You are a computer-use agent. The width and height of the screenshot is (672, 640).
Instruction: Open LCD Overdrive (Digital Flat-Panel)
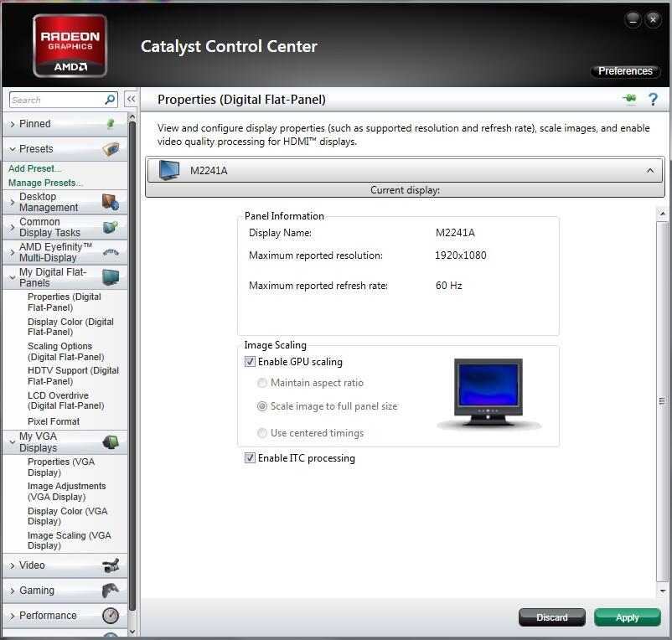[66, 400]
